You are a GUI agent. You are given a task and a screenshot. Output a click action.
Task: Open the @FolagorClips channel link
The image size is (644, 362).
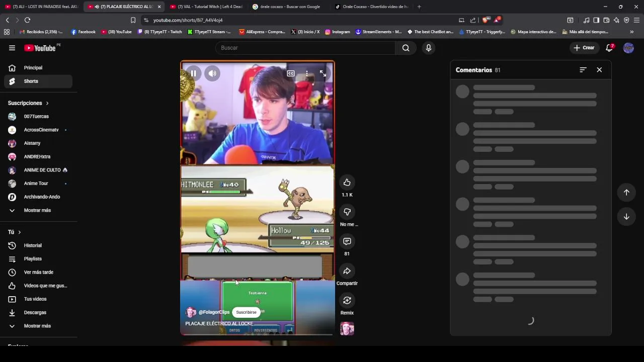tap(214, 312)
